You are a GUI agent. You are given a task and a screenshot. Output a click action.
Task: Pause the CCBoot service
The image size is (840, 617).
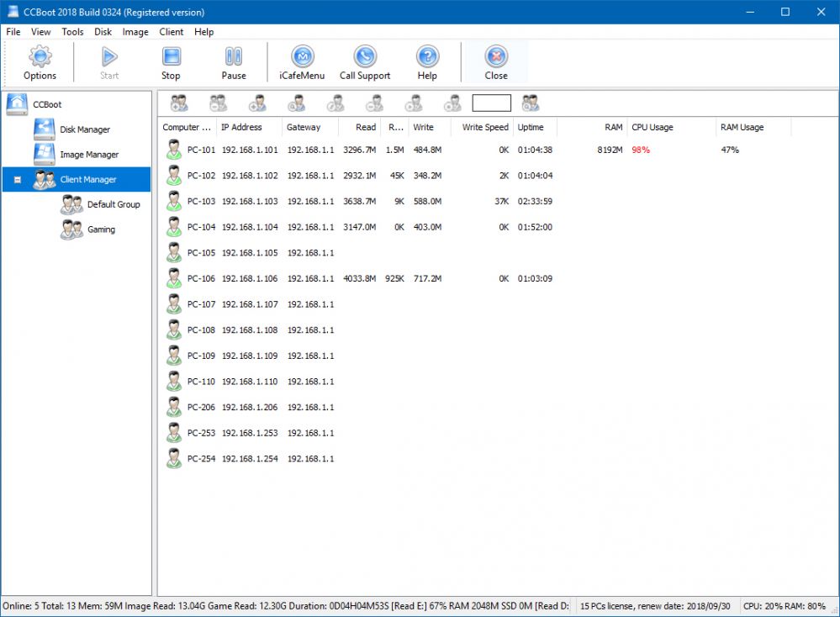click(234, 61)
